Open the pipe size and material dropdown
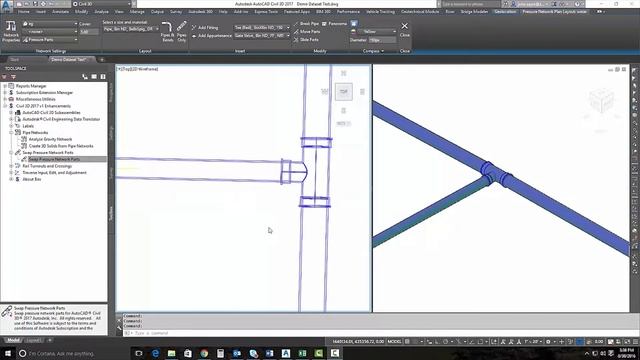640x360 pixels. (131, 29)
